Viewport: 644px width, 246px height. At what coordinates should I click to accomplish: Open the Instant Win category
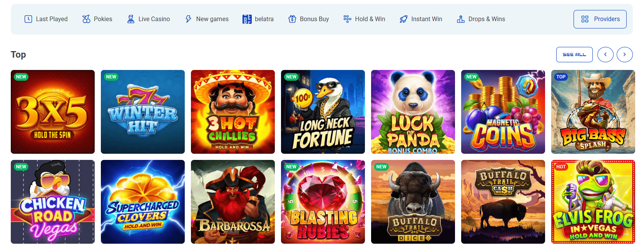[x=421, y=19]
